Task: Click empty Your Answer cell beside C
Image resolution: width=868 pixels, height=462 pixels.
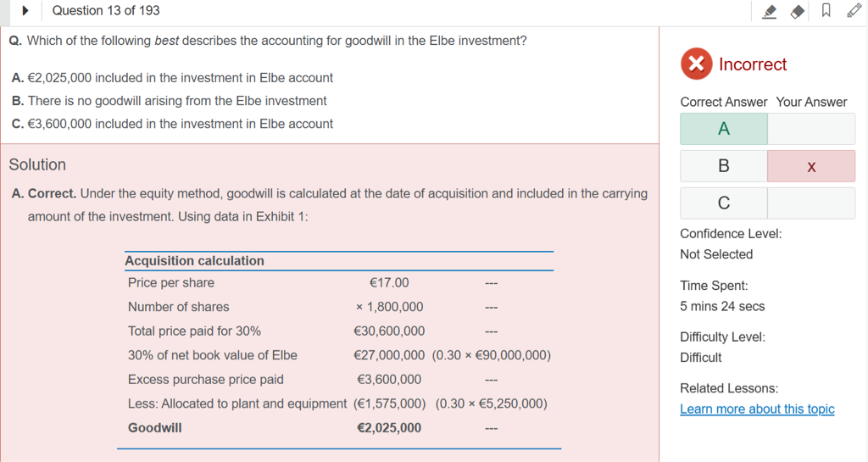Action: coord(811,203)
